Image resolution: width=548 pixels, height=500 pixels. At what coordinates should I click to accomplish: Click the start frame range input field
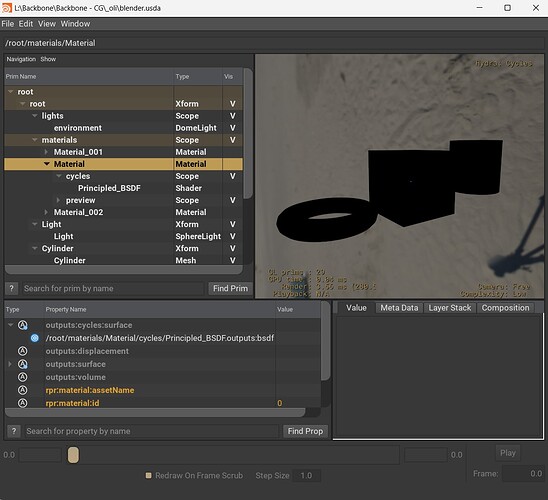click(40, 455)
